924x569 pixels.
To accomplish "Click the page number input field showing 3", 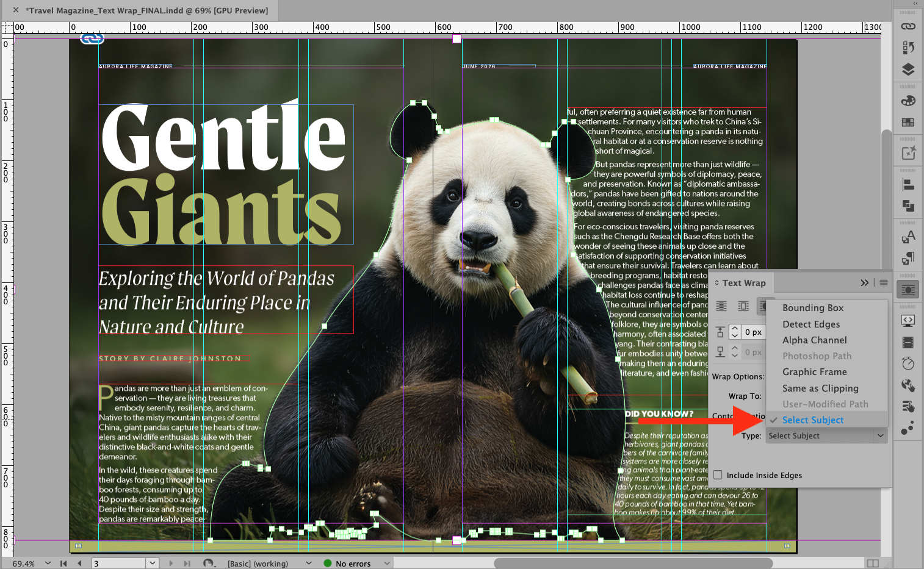I will (x=119, y=563).
